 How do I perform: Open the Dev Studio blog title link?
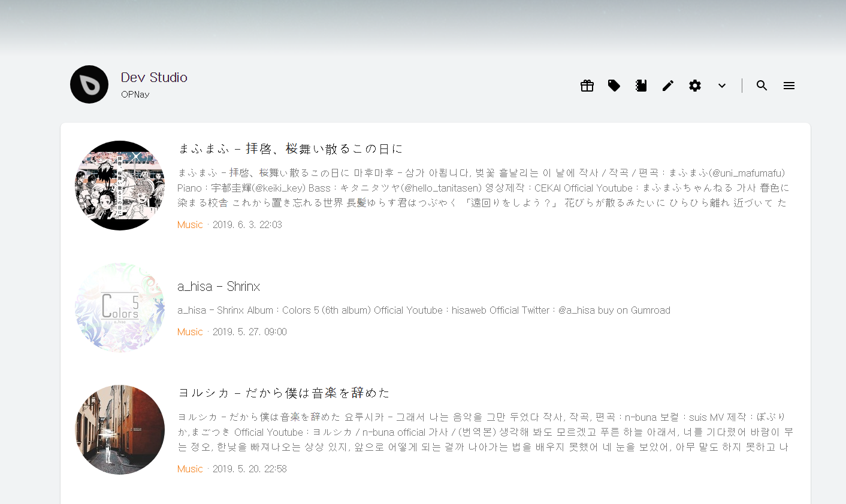point(154,77)
